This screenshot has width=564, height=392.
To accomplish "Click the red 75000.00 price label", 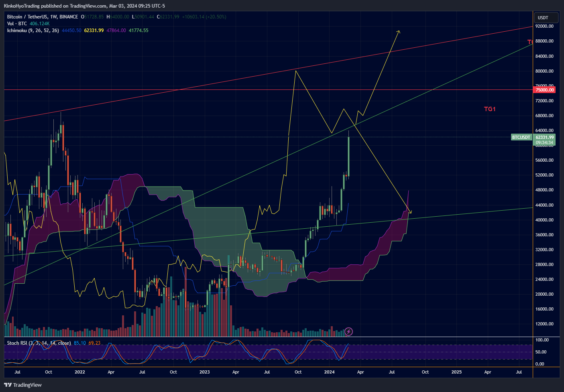I will pos(545,90).
